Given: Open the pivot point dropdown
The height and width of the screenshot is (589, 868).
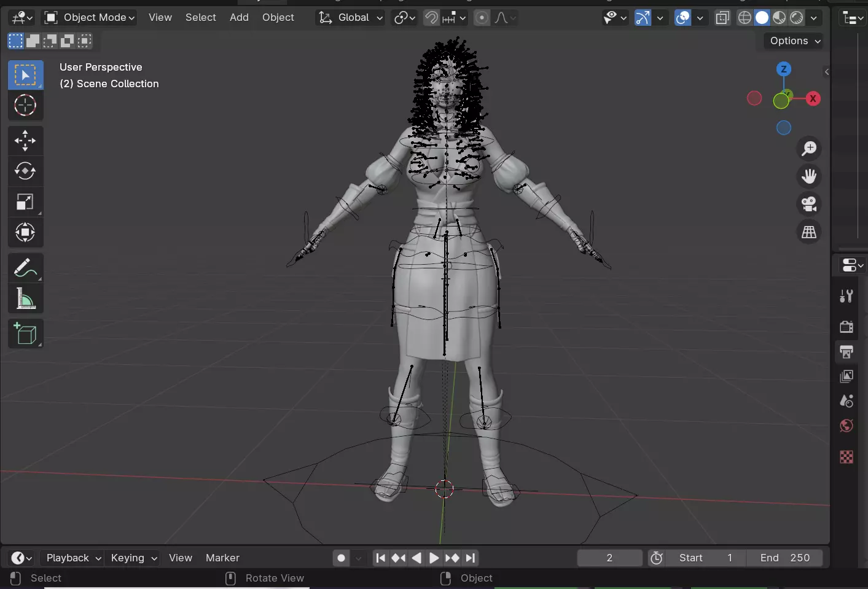Looking at the screenshot, I should click(405, 17).
